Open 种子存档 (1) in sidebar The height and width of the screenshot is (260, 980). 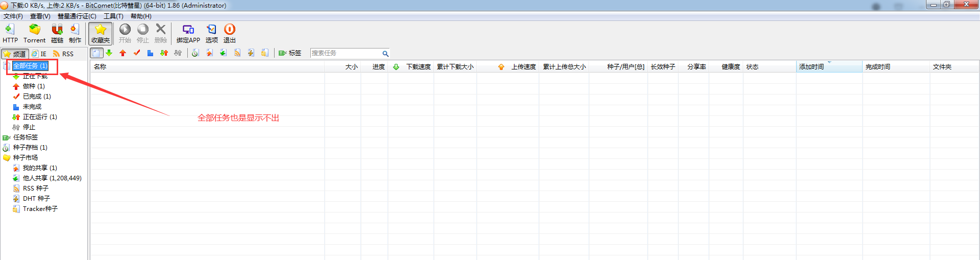click(x=30, y=148)
